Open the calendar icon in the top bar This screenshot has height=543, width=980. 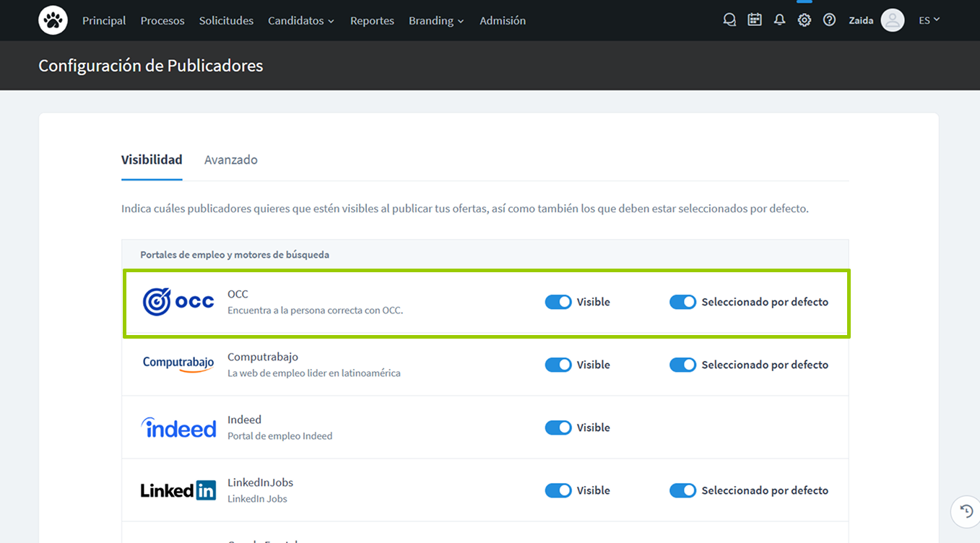[x=754, y=19]
